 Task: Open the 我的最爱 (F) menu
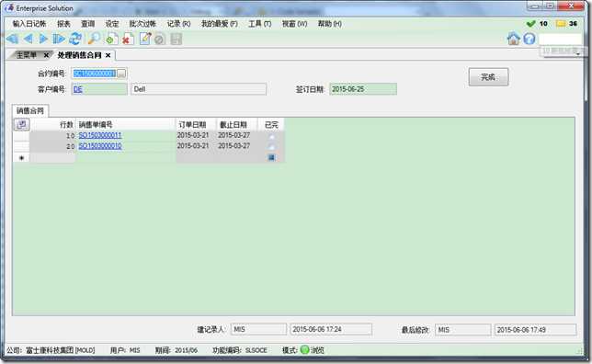point(220,24)
